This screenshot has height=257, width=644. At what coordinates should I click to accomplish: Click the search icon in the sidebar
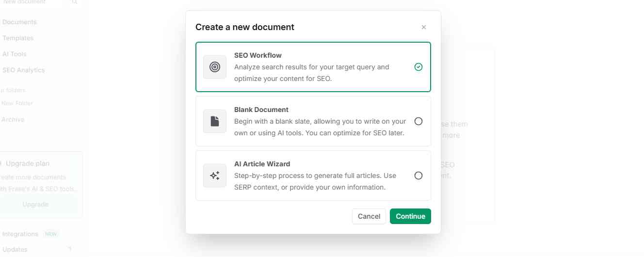pos(74,2)
